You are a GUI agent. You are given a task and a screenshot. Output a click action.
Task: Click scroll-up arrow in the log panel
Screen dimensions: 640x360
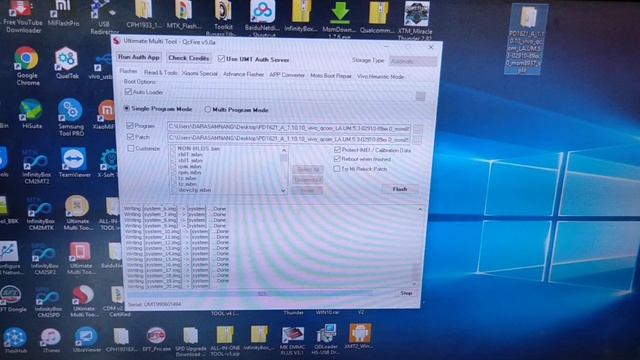click(x=420, y=209)
